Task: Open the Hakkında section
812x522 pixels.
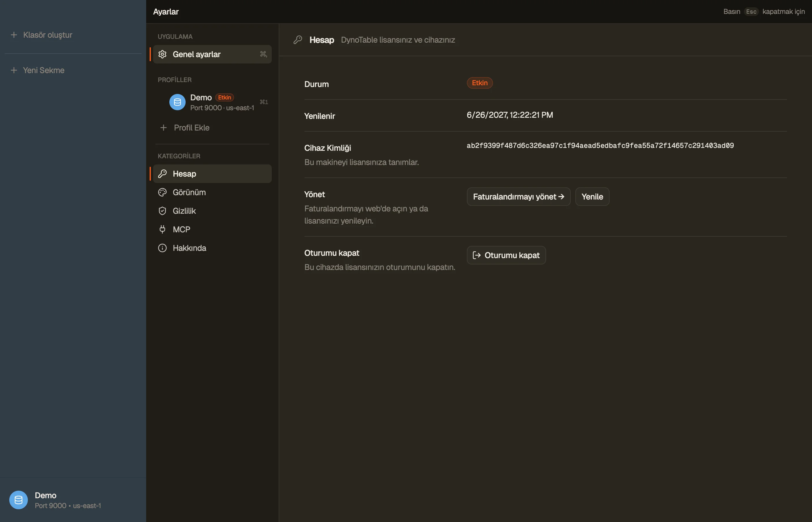Action: click(x=212, y=248)
